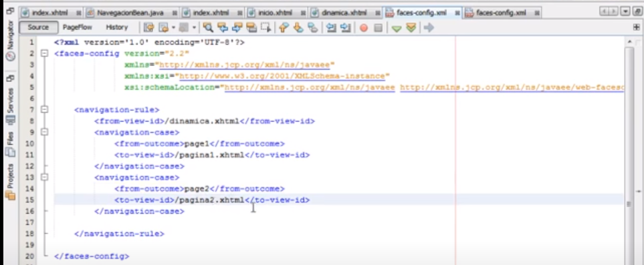The width and height of the screenshot is (644, 265).
Task: Go to Next Bookmark icon
Action: (x=298, y=27)
